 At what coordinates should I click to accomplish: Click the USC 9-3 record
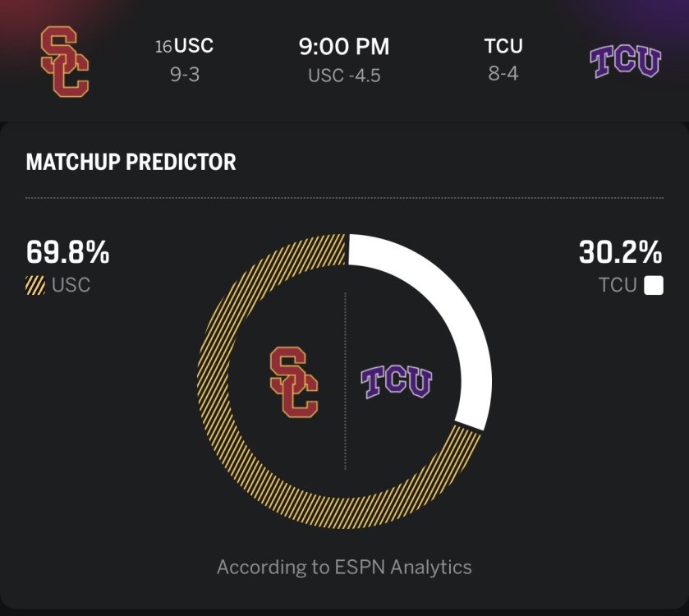pos(185,76)
